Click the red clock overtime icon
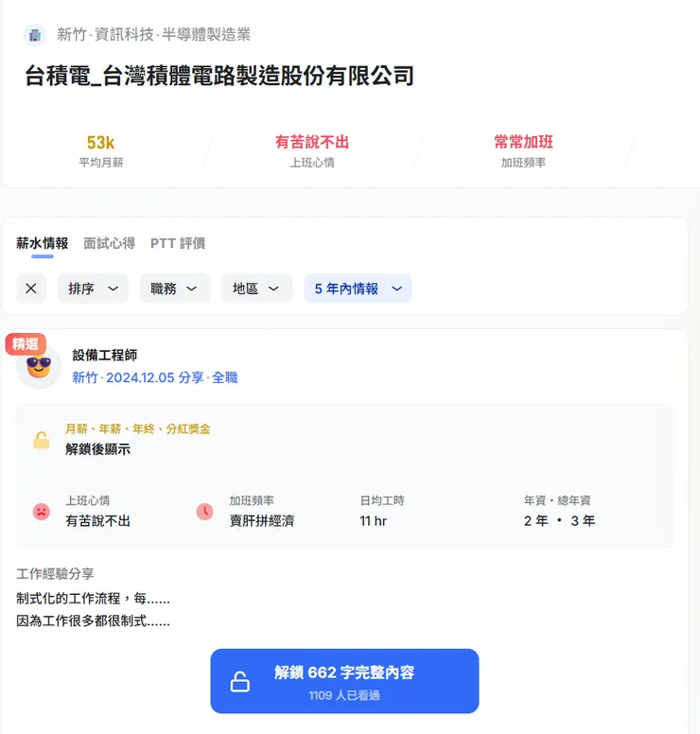 [x=204, y=511]
